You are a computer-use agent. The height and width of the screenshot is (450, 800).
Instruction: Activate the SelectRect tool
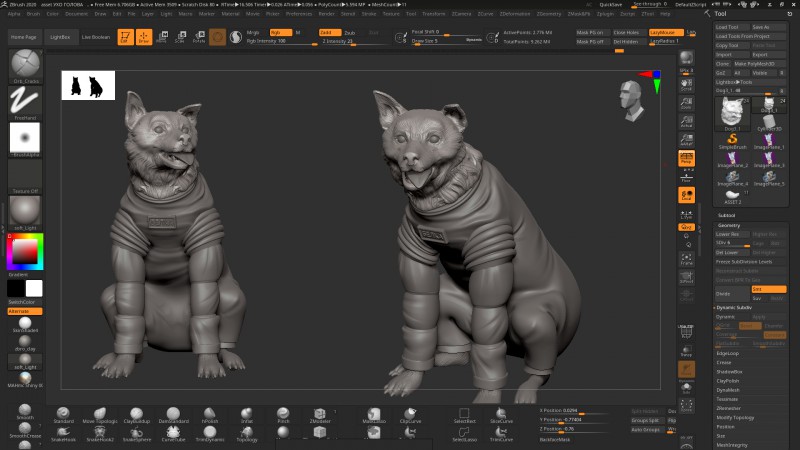464,415
